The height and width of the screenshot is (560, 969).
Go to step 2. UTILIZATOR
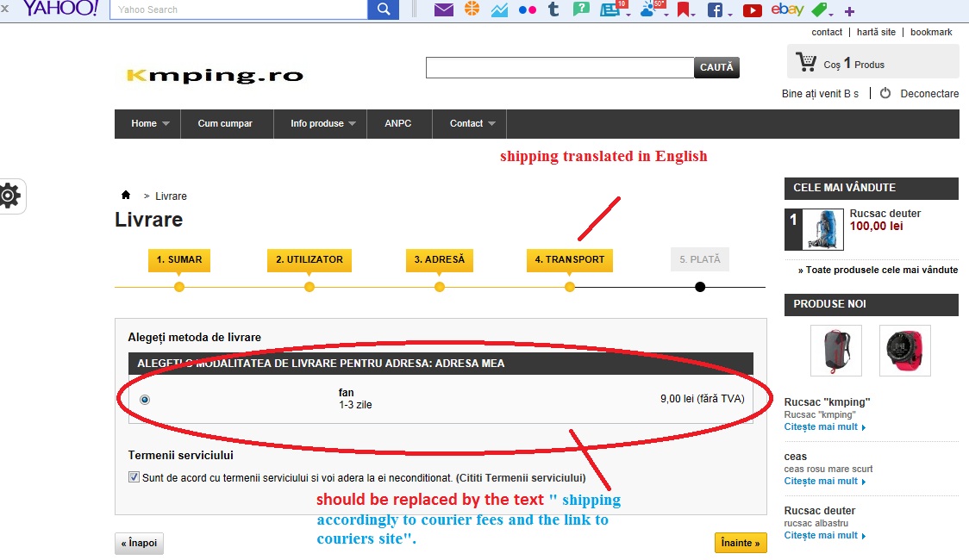click(x=309, y=259)
